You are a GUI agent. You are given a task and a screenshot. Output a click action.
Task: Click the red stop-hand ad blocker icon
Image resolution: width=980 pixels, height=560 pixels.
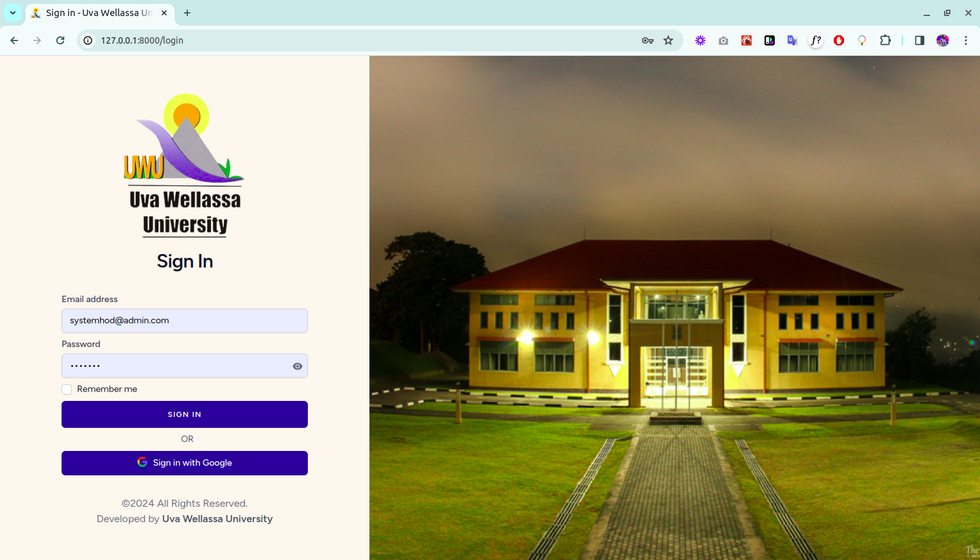click(838, 40)
